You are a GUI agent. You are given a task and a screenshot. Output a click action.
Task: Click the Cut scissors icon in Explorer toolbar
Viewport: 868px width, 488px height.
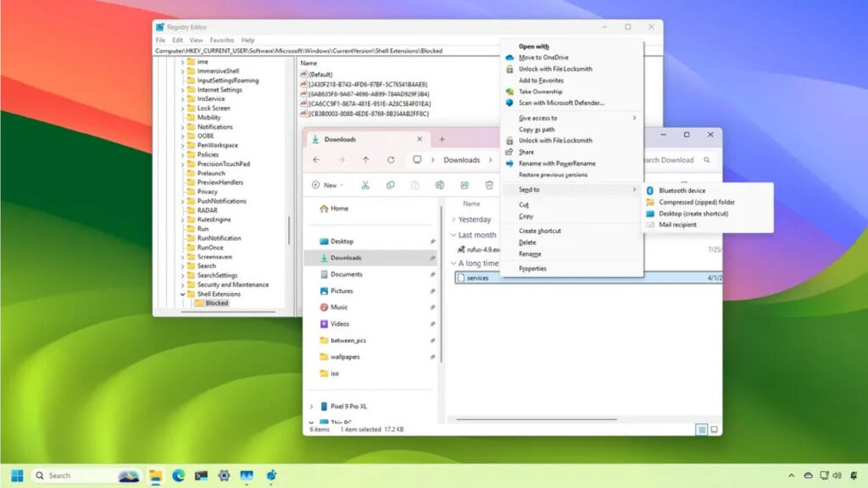(x=364, y=185)
